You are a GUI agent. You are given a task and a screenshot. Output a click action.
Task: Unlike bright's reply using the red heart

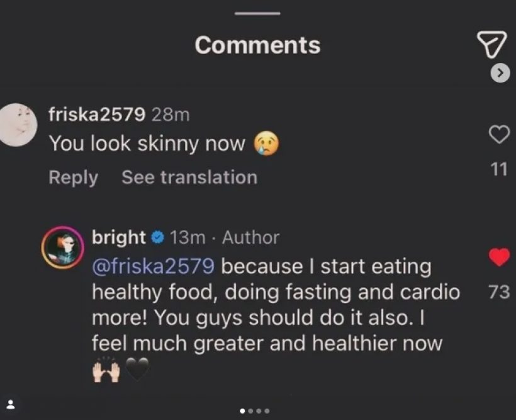[x=498, y=257]
